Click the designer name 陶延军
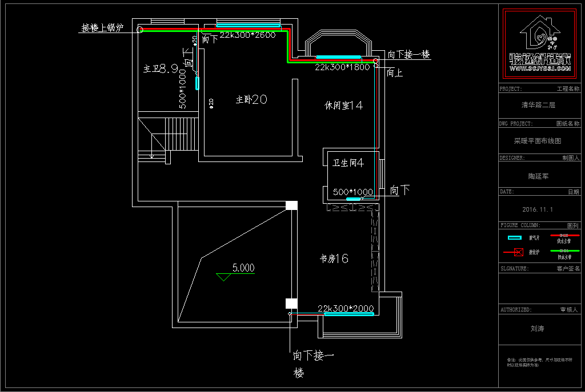This screenshot has height=392, width=585. (538, 176)
